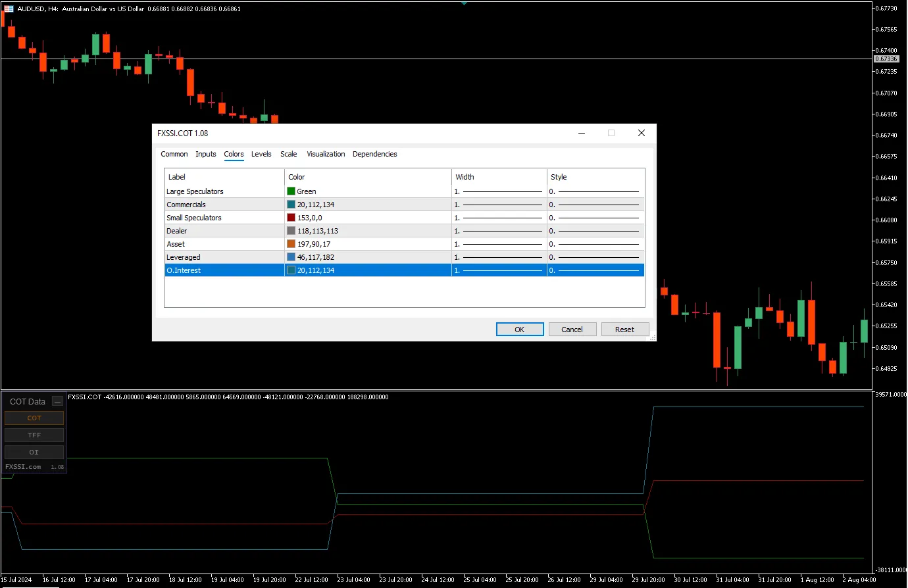Open the Visualization tab
The width and height of the screenshot is (908, 588).
click(326, 154)
